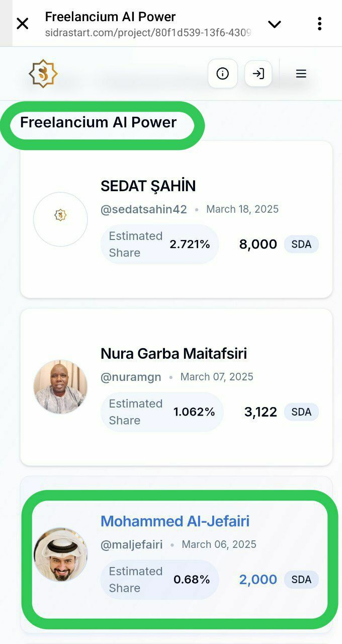The image size is (342, 644).
Task: Open SEDAT ŞAHİN's profile avatar
Action: (x=60, y=219)
